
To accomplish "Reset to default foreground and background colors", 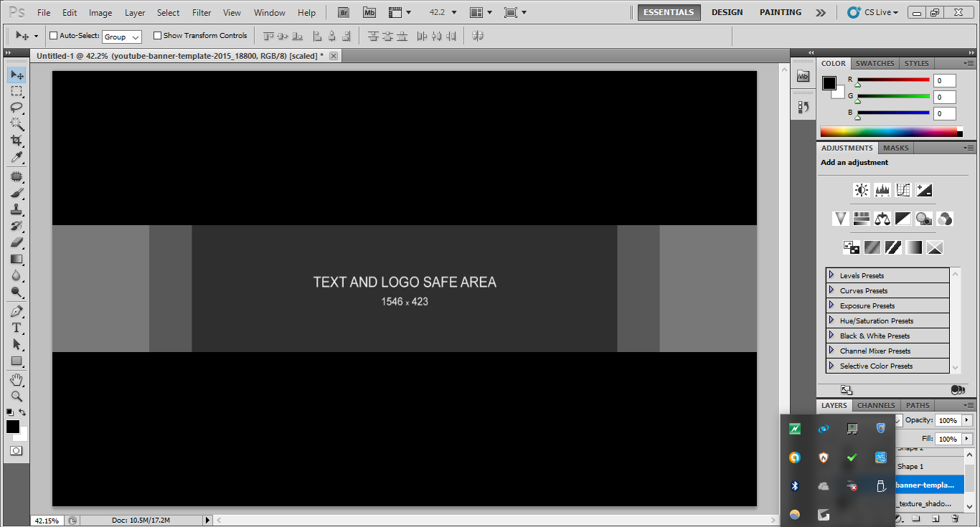I will coord(9,412).
